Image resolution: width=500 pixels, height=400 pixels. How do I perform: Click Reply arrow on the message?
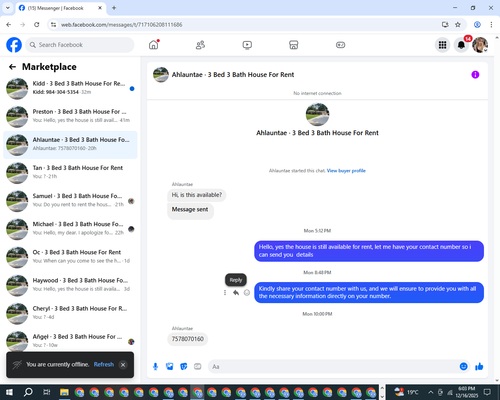pos(236,293)
